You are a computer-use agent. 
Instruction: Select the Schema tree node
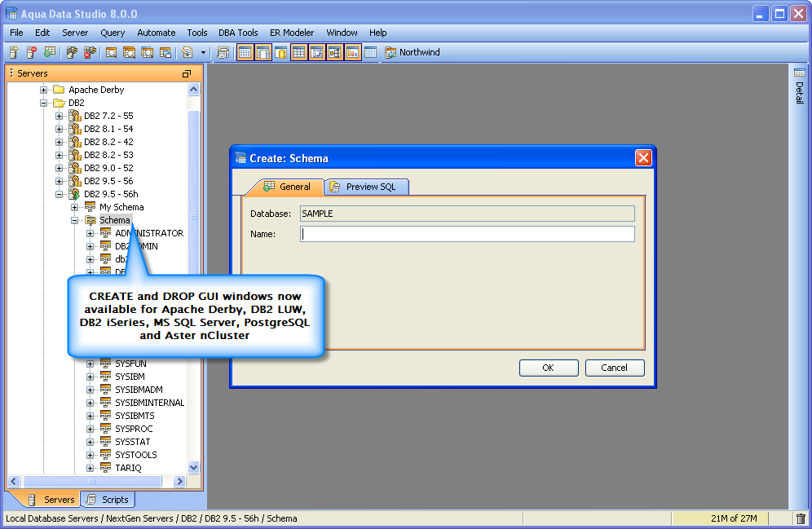[114, 220]
